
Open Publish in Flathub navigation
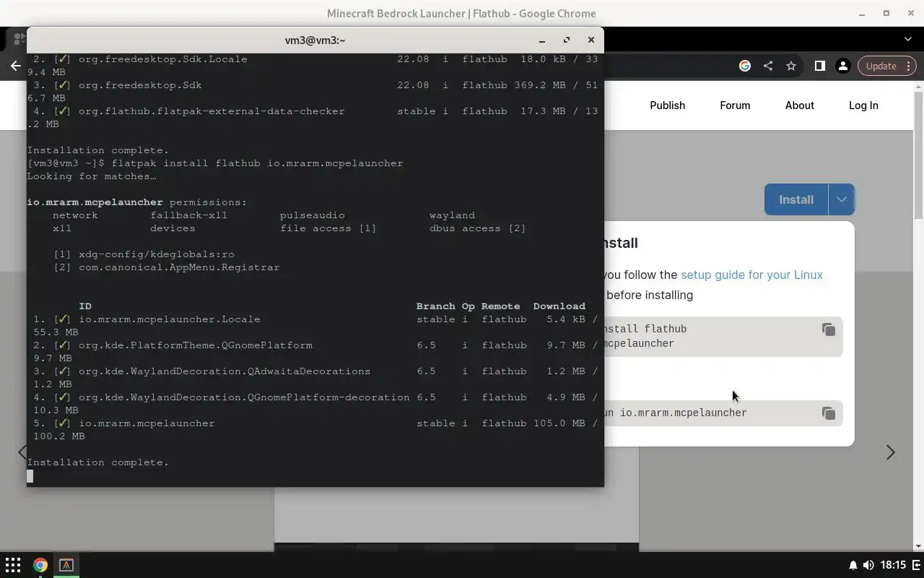667,105
